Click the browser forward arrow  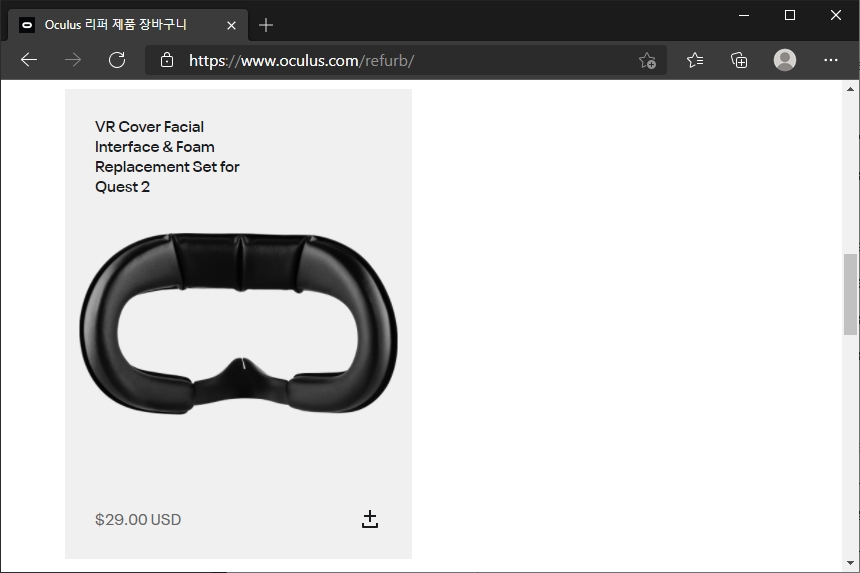point(72,60)
